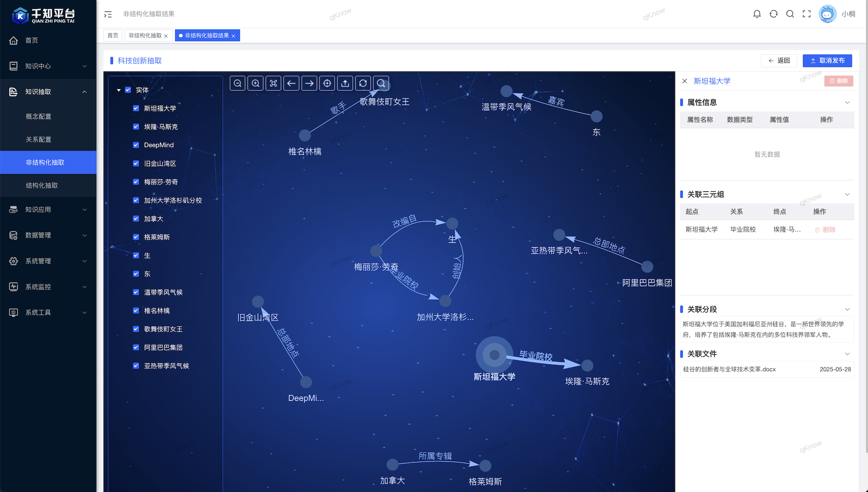Switch to the 非结构化抽取 breadcrumb tab
Image resolution: width=868 pixels, height=492 pixels.
pyautogui.click(x=145, y=35)
